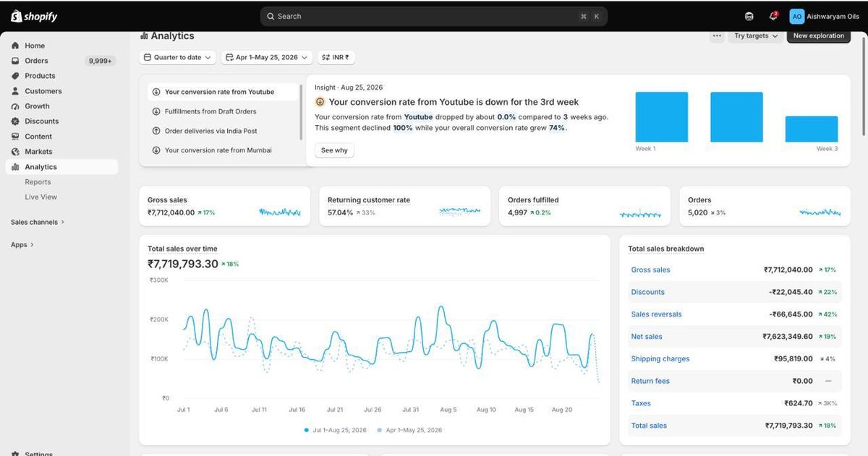This screenshot has width=868, height=456.
Task: Open the Quarter to date dropdown
Action: coord(177,57)
